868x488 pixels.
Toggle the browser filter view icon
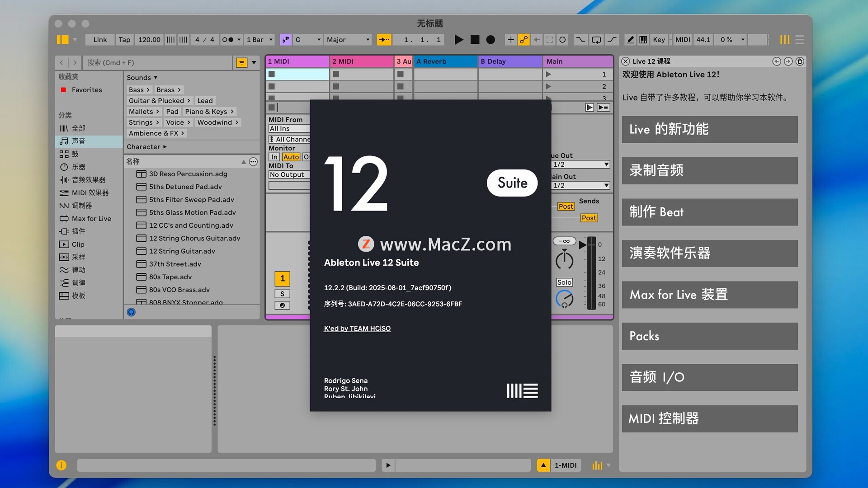tap(242, 63)
